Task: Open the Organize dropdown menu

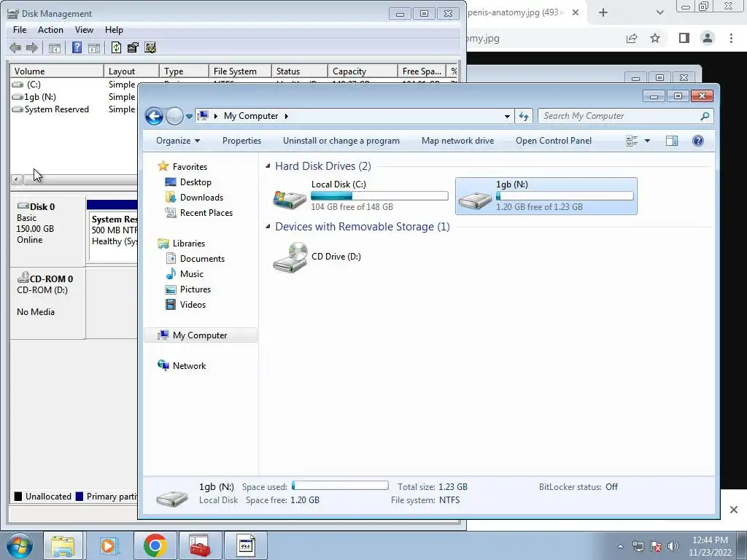Action: (178, 141)
